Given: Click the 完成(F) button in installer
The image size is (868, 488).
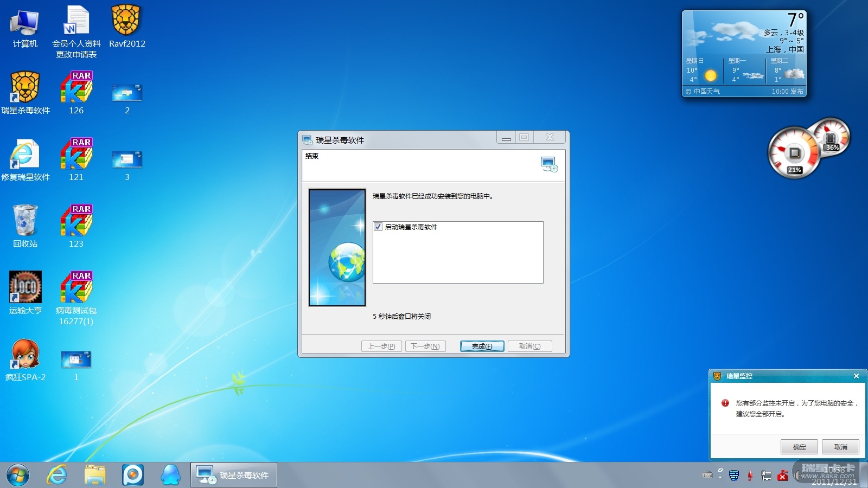Looking at the screenshot, I should pyautogui.click(x=482, y=346).
